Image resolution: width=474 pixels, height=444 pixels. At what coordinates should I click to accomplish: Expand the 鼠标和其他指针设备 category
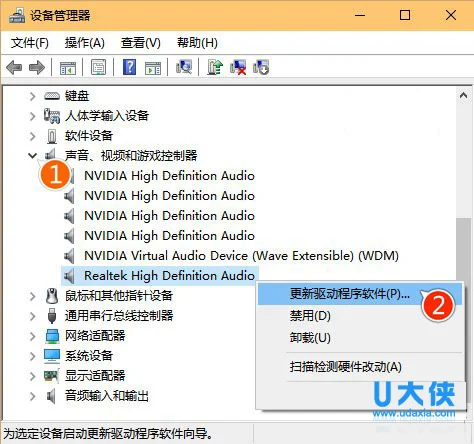click(32, 296)
